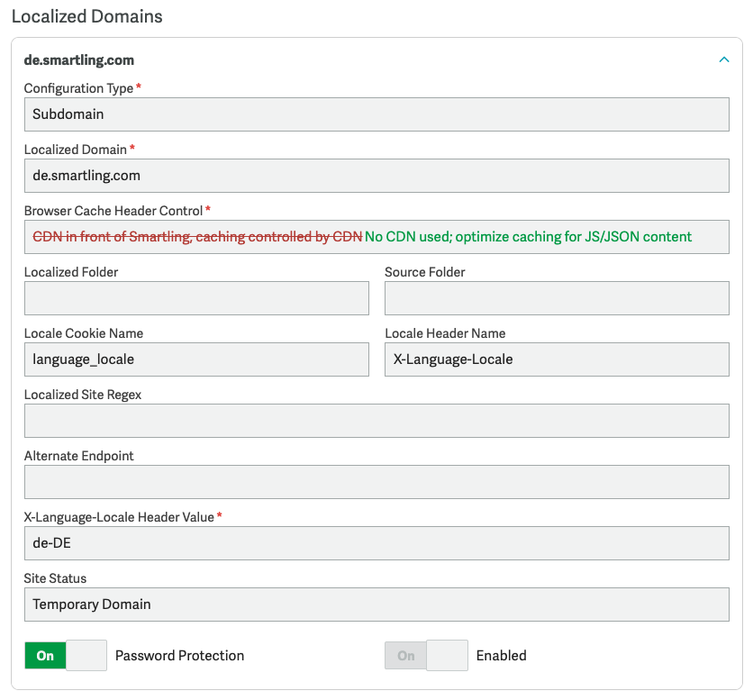Open the Configuration Type dropdown showing Subdomain
This screenshot has width=753, height=700.
tap(376, 114)
